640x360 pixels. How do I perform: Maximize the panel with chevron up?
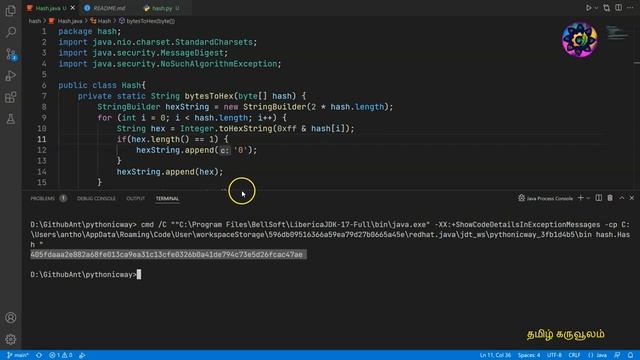point(622,198)
